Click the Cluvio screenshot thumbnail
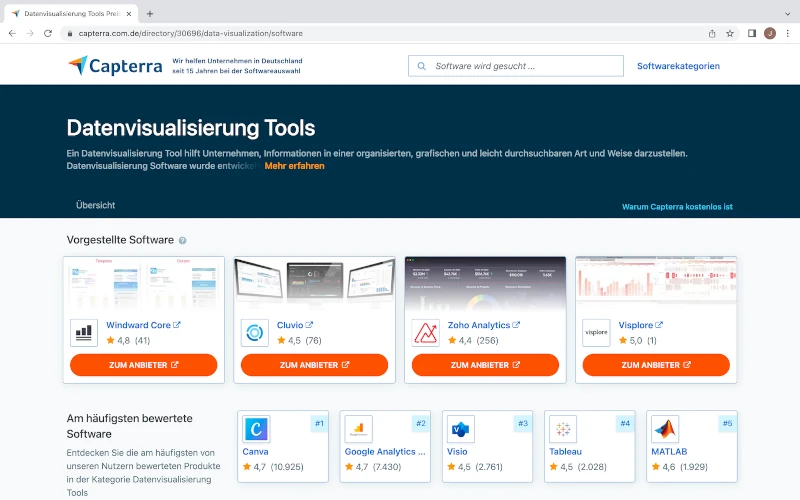The height and width of the screenshot is (500, 800). click(314, 284)
